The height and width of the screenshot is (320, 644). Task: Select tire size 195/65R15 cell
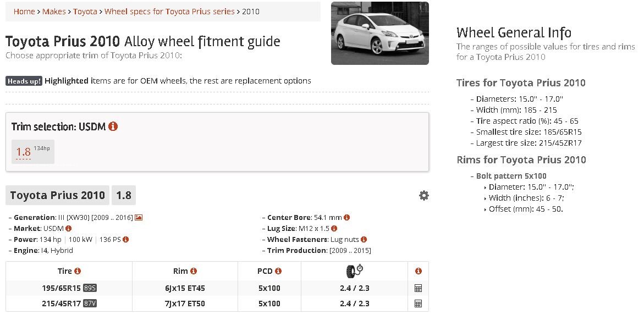click(61, 288)
